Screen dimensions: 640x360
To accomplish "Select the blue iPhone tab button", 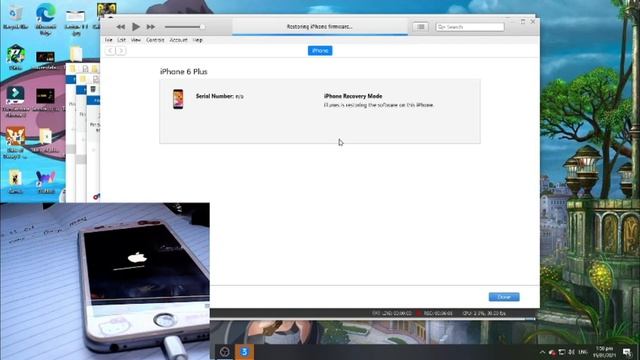I will tap(320, 51).
